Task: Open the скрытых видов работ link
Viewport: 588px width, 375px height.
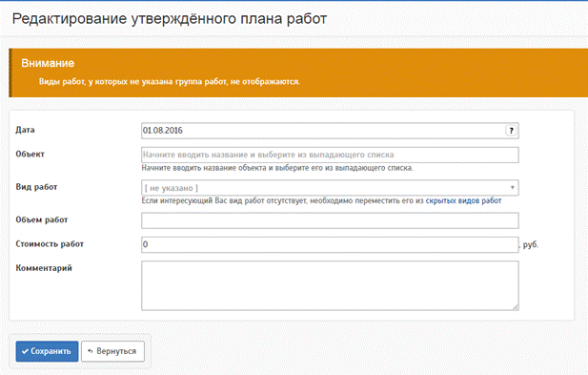Action: tap(463, 200)
